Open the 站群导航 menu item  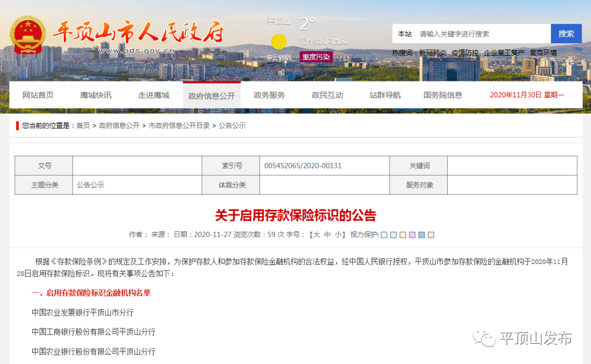385,94
